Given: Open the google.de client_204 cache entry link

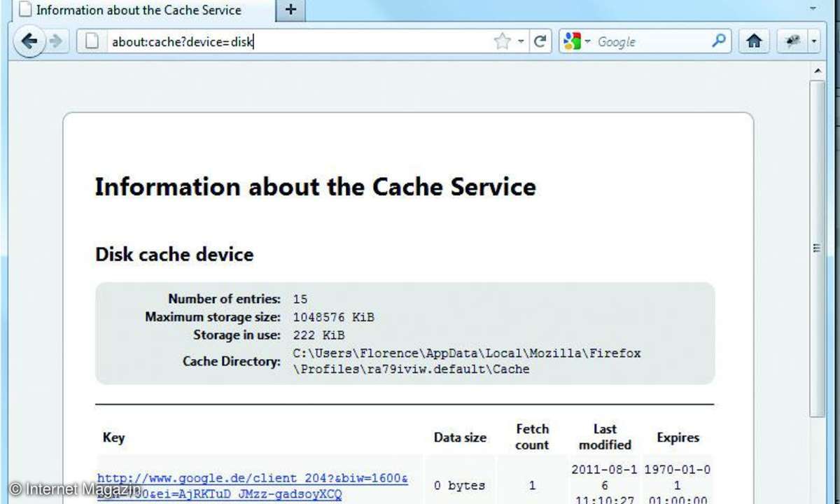Looking at the screenshot, I should pyautogui.click(x=253, y=487).
